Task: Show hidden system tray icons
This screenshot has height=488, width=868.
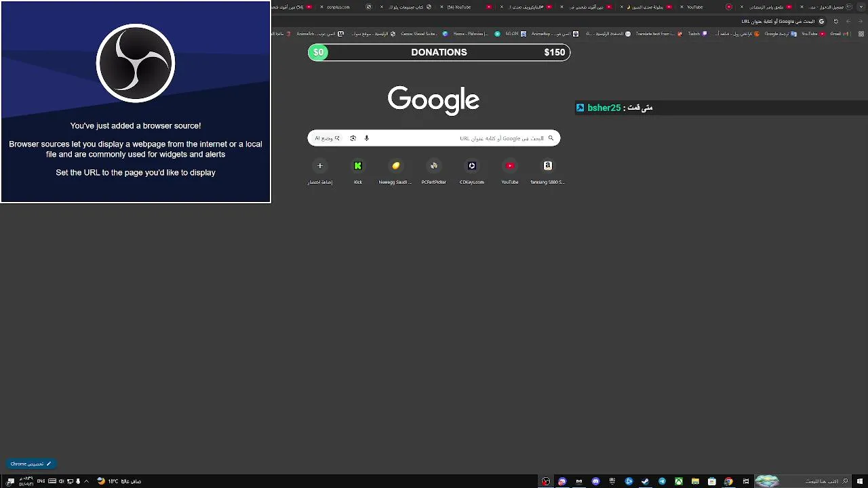Action: (86, 481)
